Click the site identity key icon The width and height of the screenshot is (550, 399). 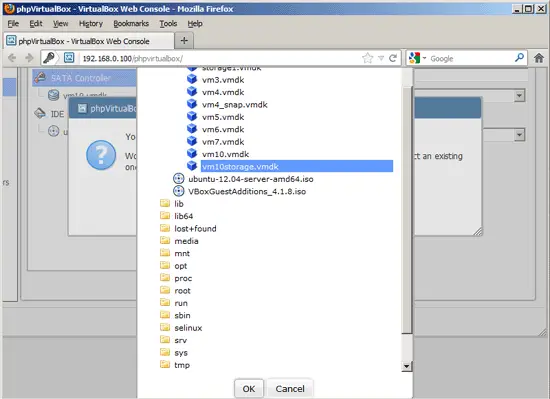tap(48, 58)
